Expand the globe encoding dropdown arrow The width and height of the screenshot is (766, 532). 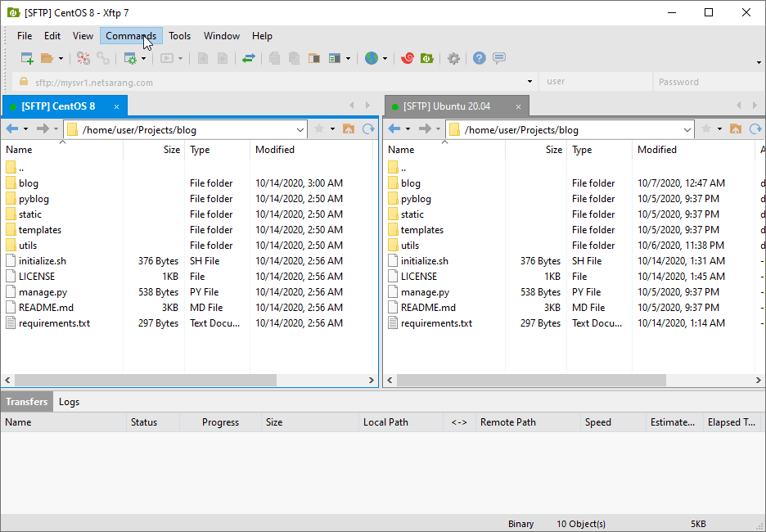(385, 59)
